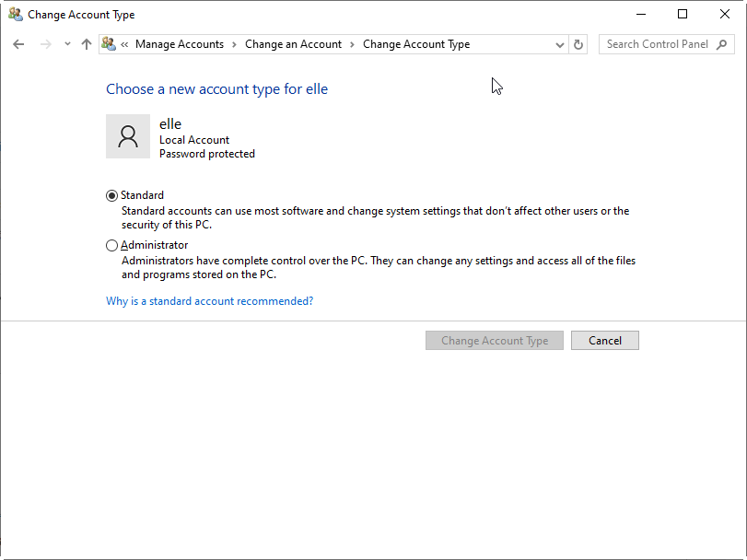Select the Standard account type
Image resolution: width=747 pixels, height=560 pixels.
click(112, 195)
